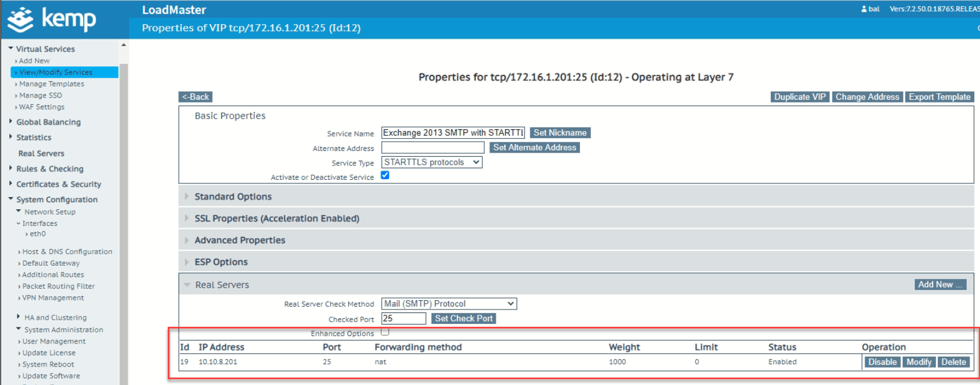
Task: Click the Set Check Port button
Action: (463, 319)
